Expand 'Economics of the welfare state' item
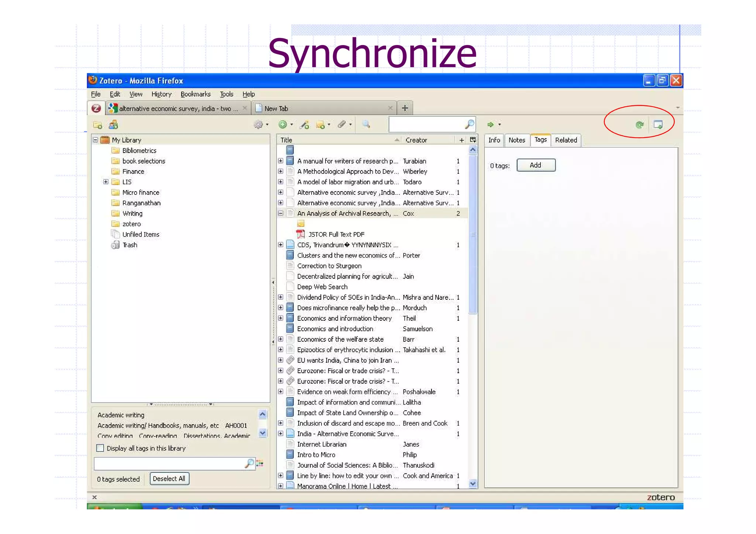Image resolution: width=756 pixels, height=534 pixels. [281, 339]
